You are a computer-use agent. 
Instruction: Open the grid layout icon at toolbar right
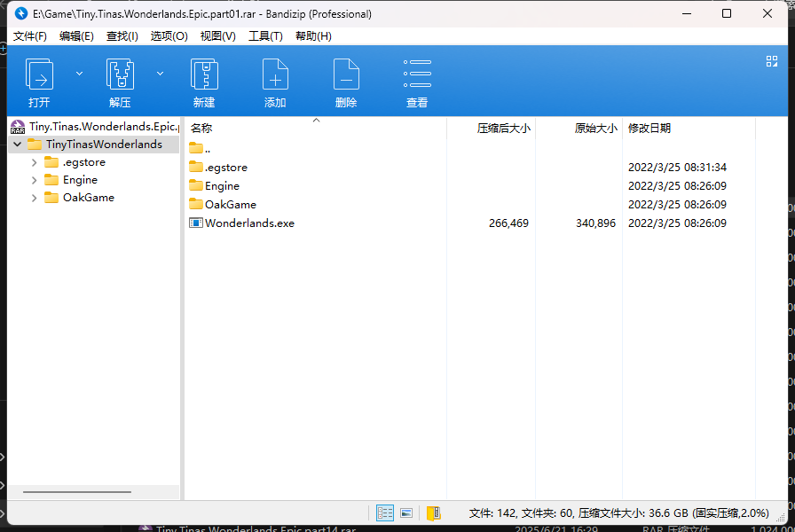[771, 61]
